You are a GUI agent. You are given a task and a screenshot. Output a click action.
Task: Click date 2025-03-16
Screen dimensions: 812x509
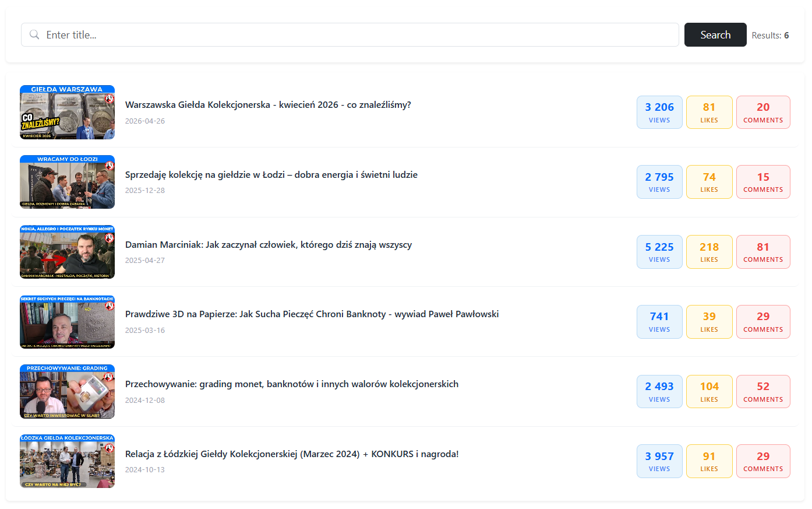coord(145,331)
